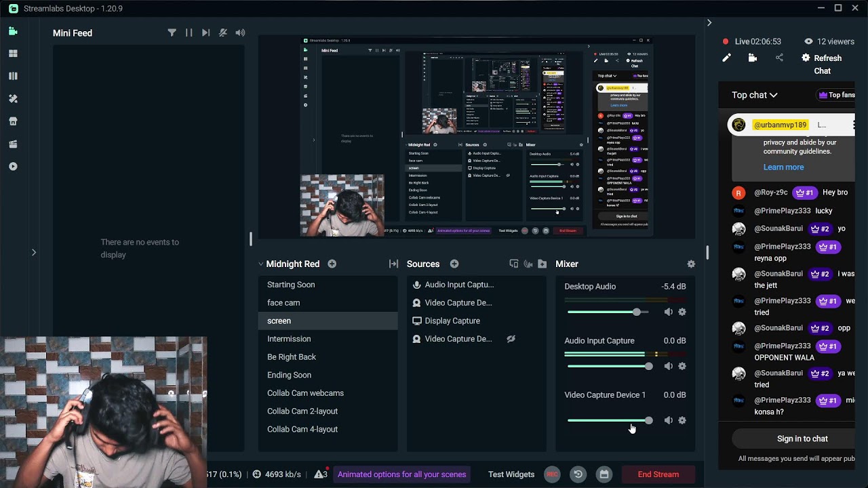Viewport: 868px width, 488px height.
Task: Edit stream info with the pencil icon
Action: click(727, 58)
